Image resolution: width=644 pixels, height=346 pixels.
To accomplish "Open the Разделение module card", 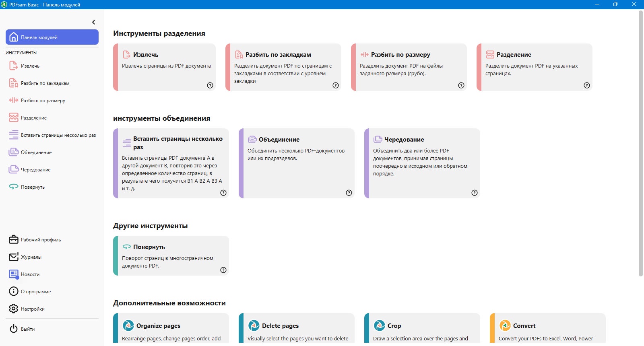I will [x=535, y=67].
